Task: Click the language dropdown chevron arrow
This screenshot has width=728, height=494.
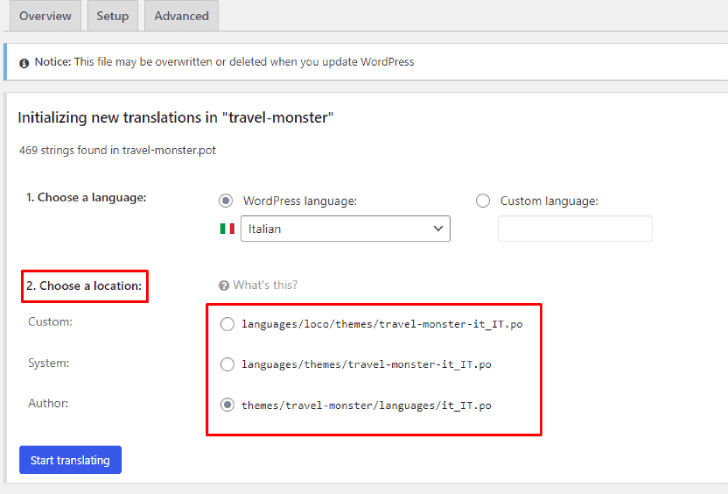Action: 438,228
